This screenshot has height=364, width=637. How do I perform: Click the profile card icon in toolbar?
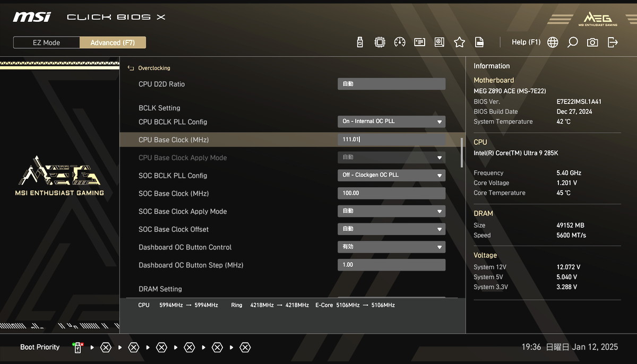coord(420,42)
